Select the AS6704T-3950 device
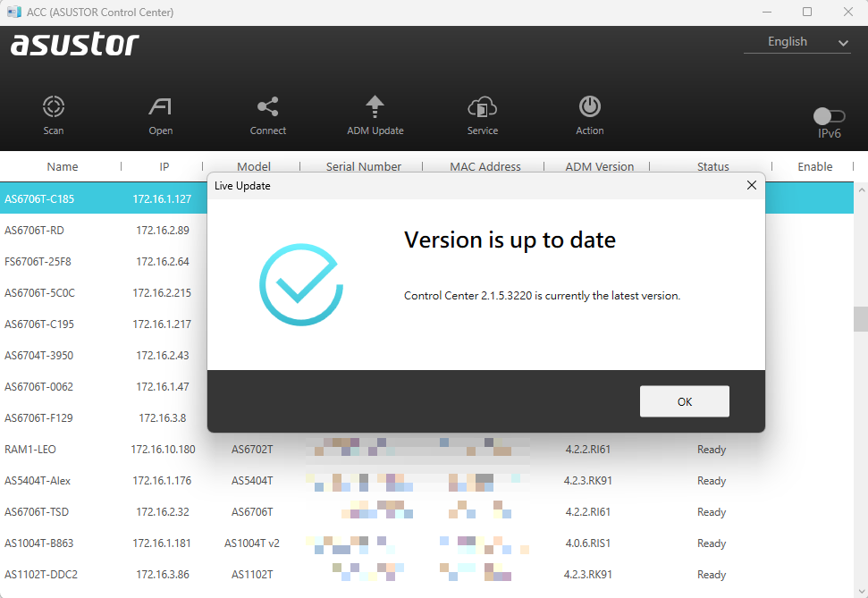Viewport: 868px width, 598px height. 38,356
